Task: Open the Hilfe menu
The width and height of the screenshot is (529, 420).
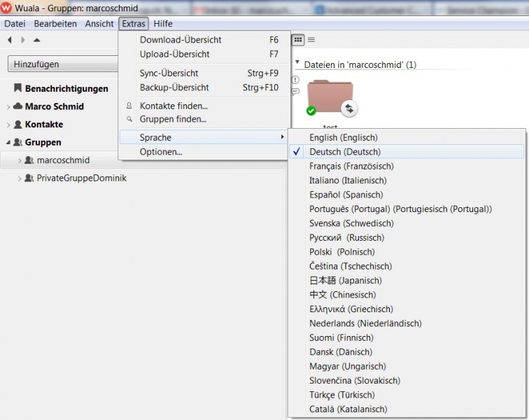Action: click(163, 24)
